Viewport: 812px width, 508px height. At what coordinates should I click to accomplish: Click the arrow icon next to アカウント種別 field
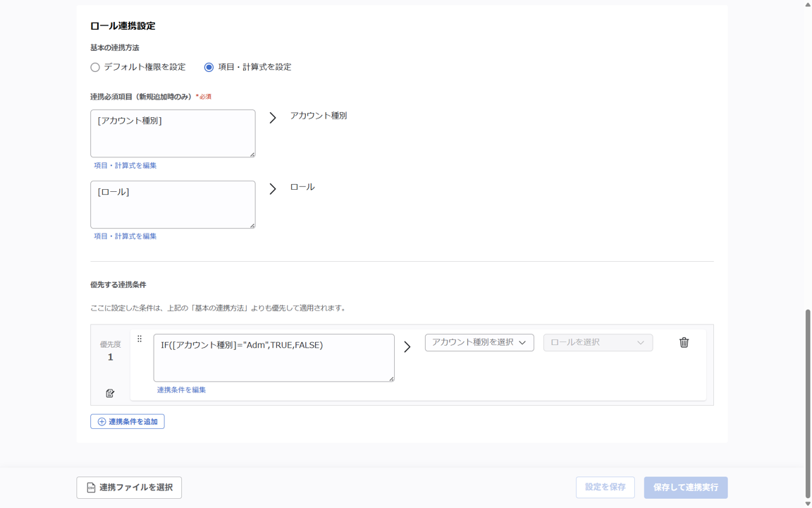click(272, 119)
